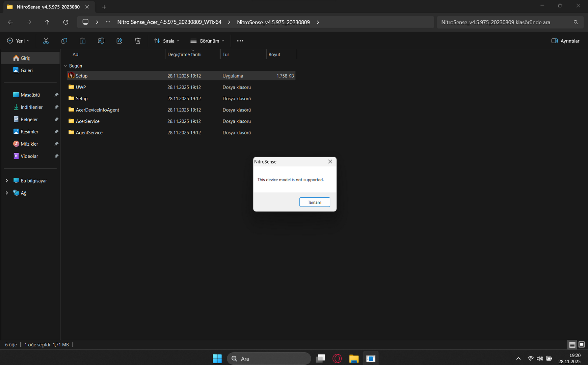Click the PC monitor icon in address bar
This screenshot has width=588, height=365.
pos(85,22)
